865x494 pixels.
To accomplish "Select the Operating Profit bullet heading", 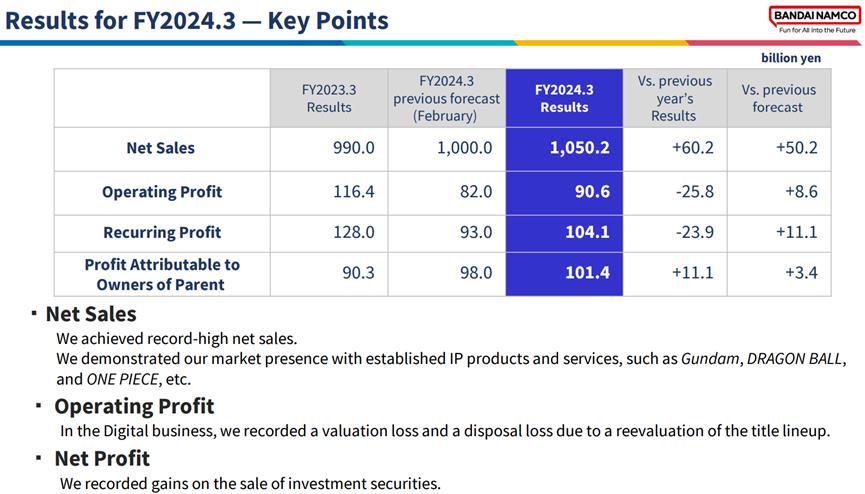I will point(134,406).
